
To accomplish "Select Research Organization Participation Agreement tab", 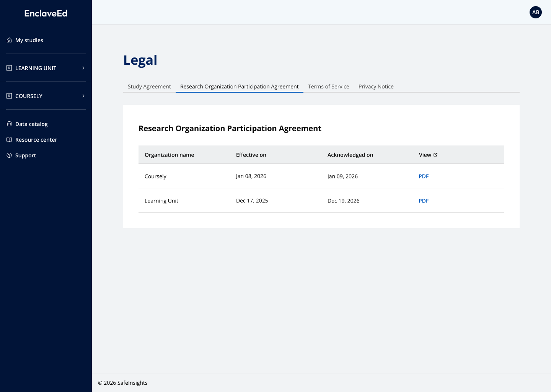I will [240, 87].
